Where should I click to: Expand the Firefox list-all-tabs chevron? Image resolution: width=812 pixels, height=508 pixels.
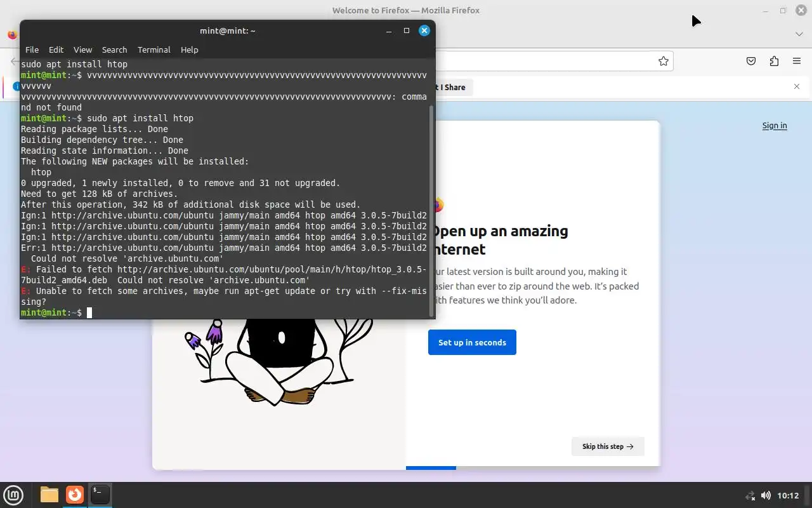[799, 34]
